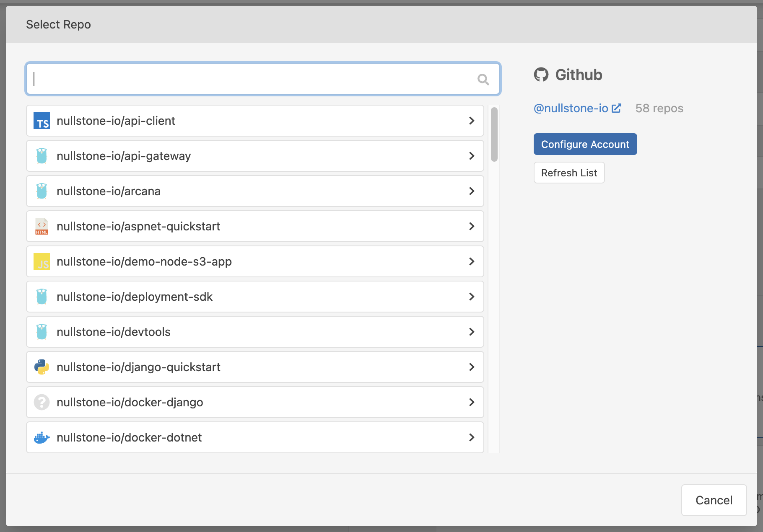Cancel the repo selection dialog

click(x=714, y=500)
